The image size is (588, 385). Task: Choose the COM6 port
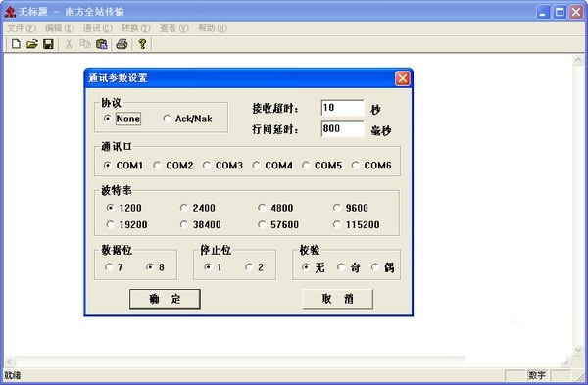coord(371,166)
